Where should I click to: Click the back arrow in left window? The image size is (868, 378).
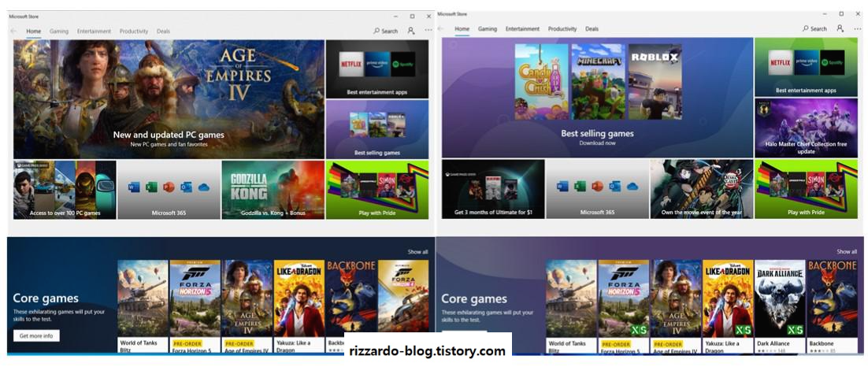pyautogui.click(x=13, y=31)
